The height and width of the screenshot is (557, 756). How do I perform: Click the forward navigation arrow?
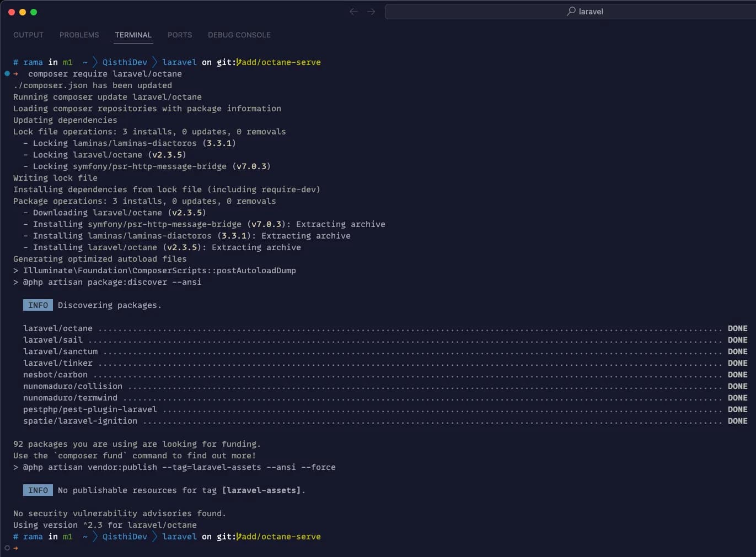(371, 11)
